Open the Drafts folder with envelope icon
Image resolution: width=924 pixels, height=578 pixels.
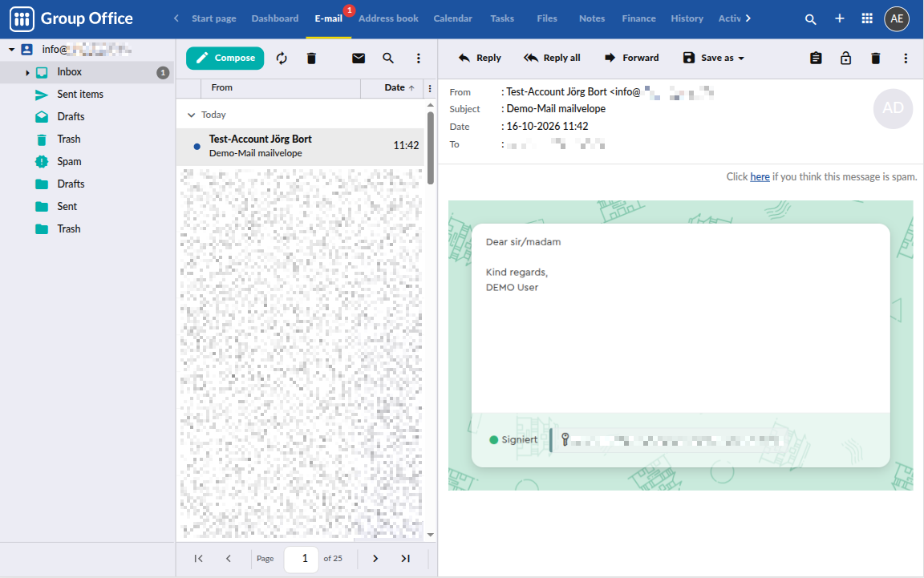pos(71,117)
